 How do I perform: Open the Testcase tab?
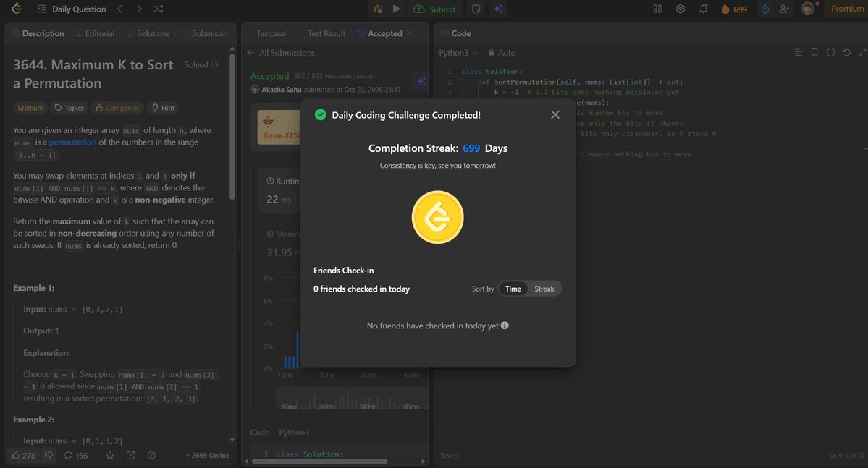271,33
